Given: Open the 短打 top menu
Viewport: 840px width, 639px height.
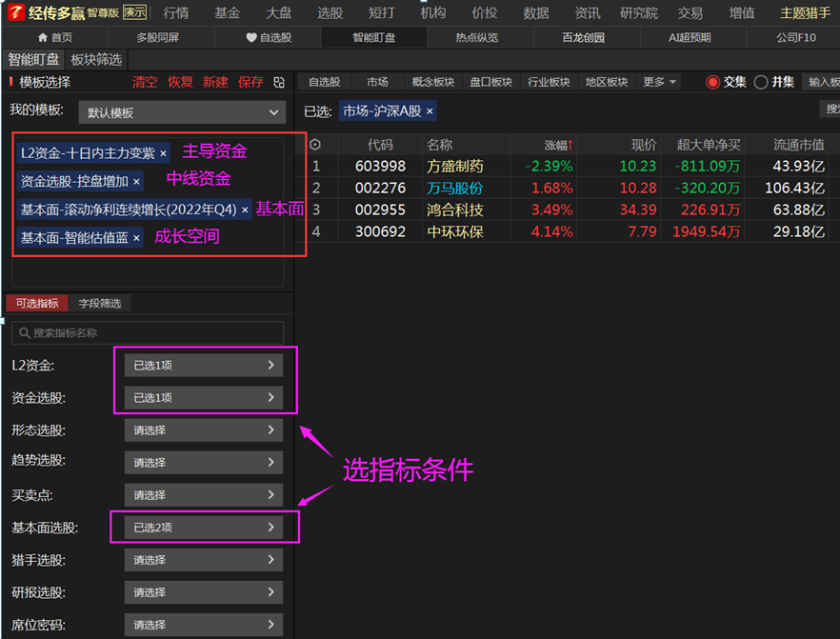Looking at the screenshot, I should pos(382,12).
